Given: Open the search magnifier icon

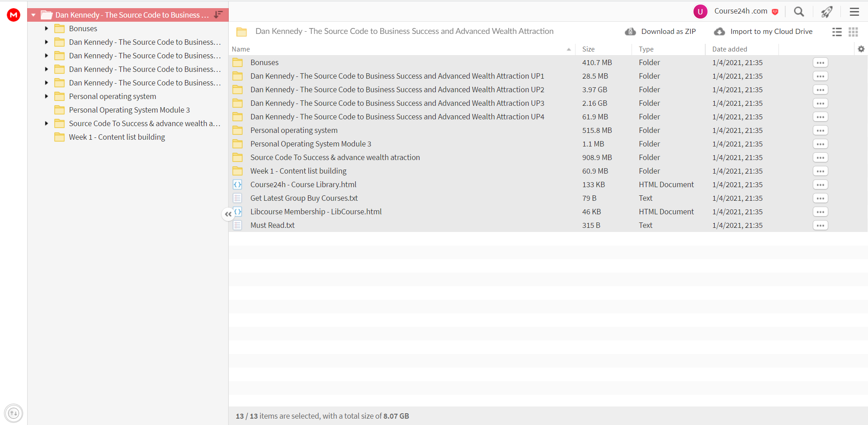Looking at the screenshot, I should pos(799,12).
